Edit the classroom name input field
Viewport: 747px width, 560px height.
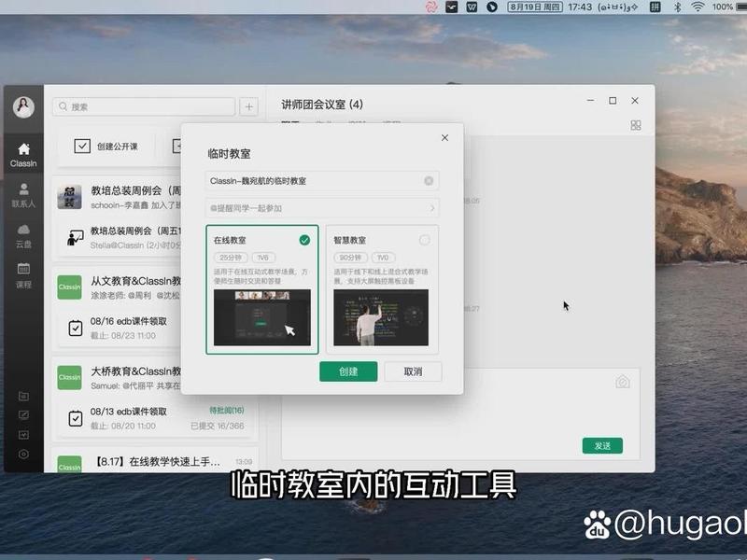click(322, 181)
